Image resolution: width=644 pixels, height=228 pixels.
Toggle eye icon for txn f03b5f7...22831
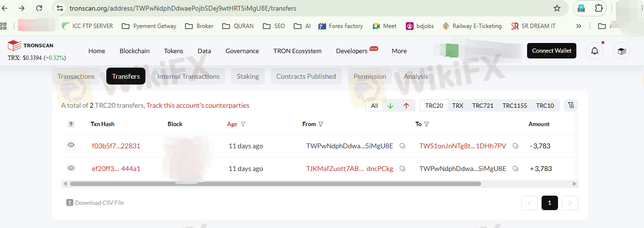[71, 145]
